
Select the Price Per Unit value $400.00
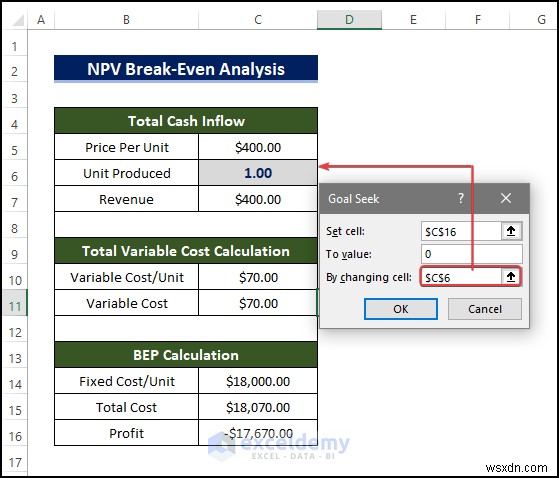[258, 147]
